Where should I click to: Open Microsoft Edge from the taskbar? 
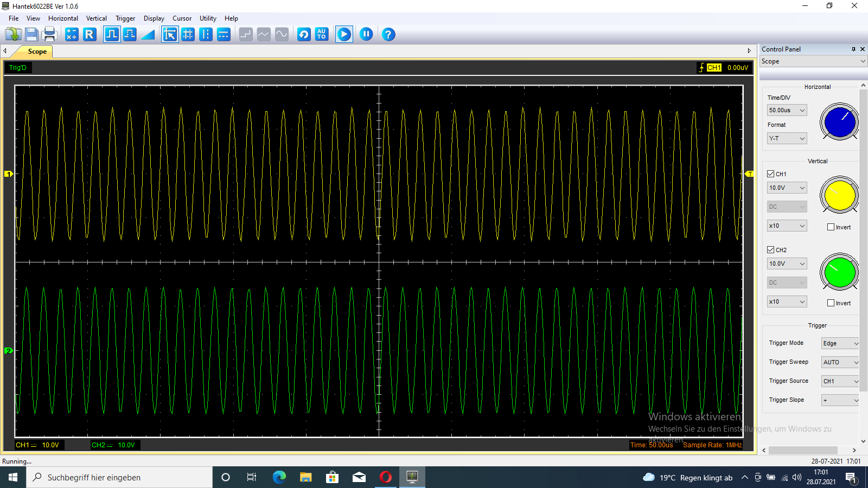pos(279,477)
